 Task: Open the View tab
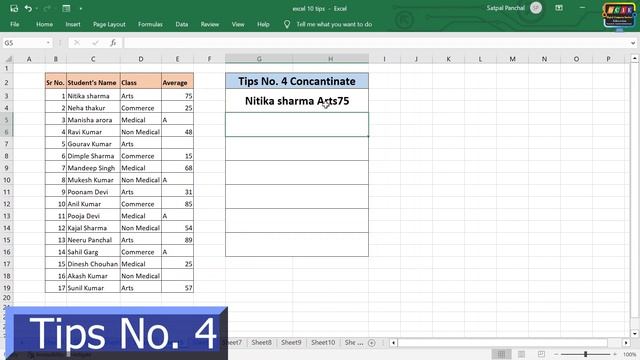pos(238,24)
